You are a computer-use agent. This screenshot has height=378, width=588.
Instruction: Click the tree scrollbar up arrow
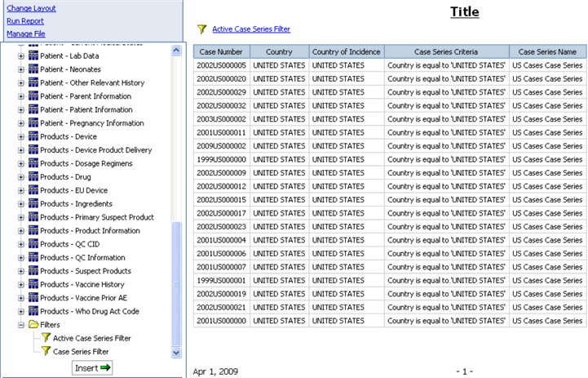176,51
